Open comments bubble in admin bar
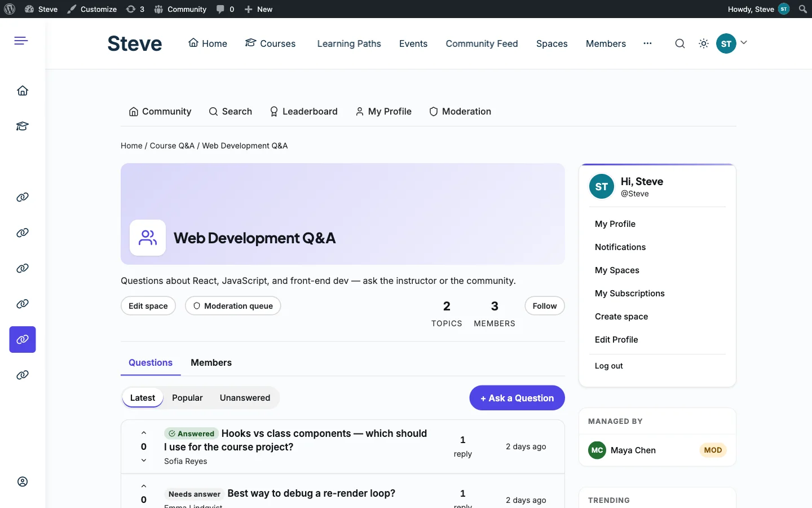This screenshot has width=812, height=508. [225, 9]
